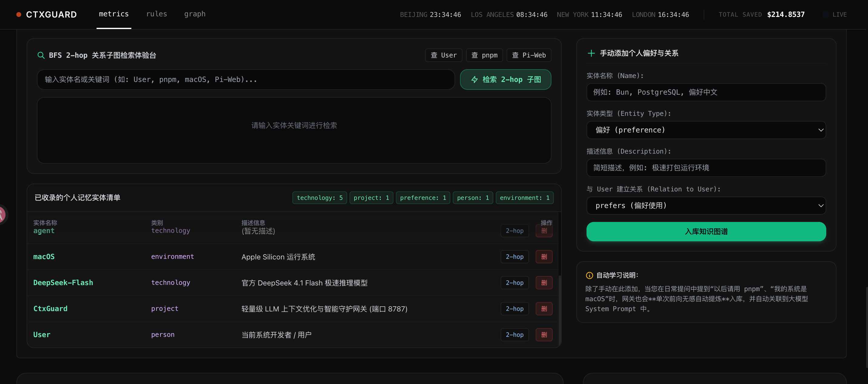868x384 pixels.
Task: Click the technology: 5 filter chip
Action: 319,198
